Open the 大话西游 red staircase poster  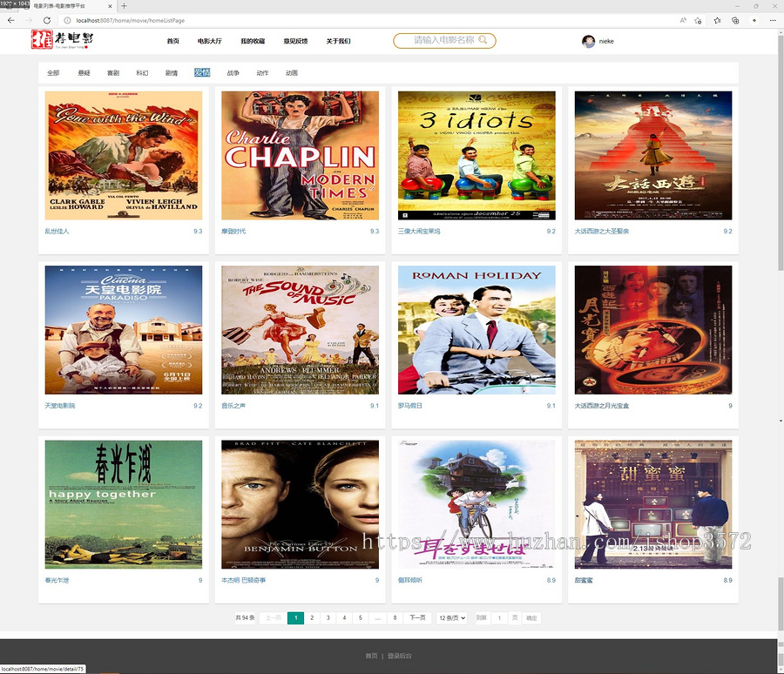coord(653,156)
